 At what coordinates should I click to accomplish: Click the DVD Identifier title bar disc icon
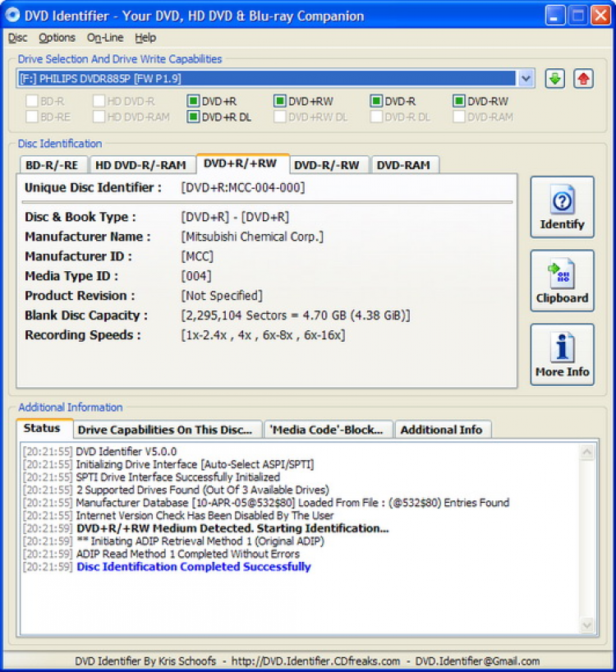12,15
